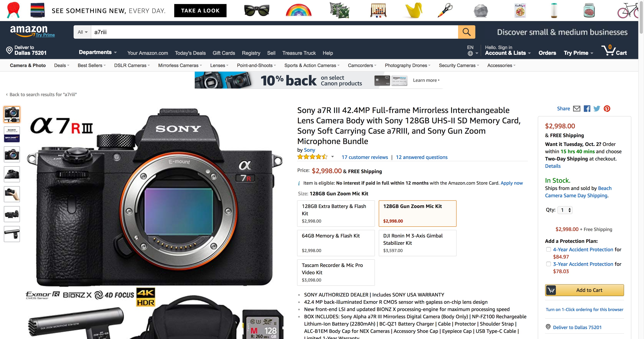Screen dimensions: 644x339
Task: Share on Twitter bird icon
Action: coord(597,109)
